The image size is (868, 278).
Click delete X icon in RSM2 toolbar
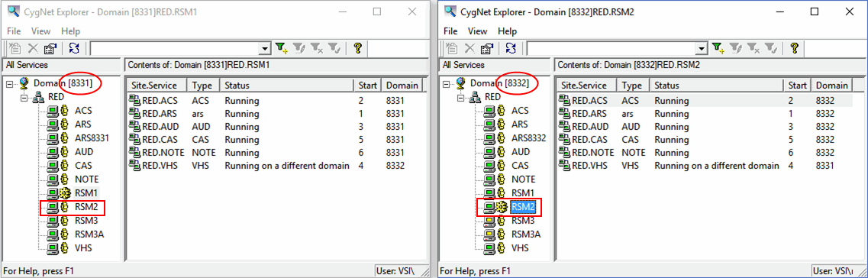coord(470,48)
